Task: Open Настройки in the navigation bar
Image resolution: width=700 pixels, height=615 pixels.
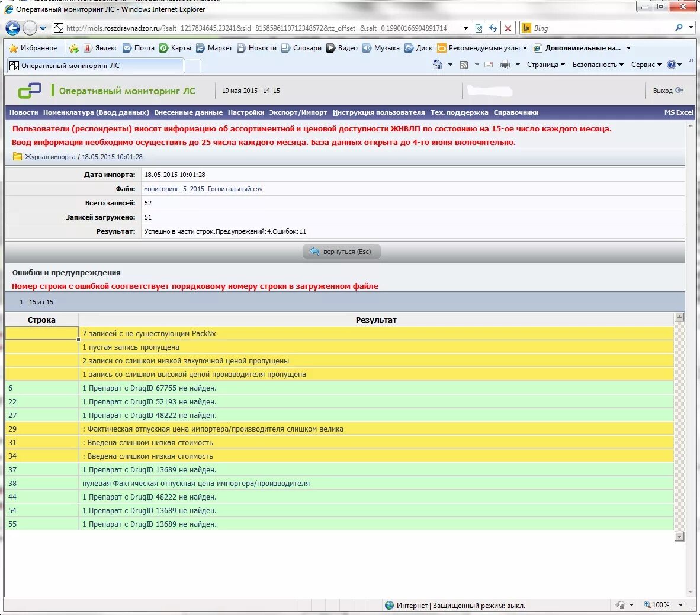Action: (246, 112)
